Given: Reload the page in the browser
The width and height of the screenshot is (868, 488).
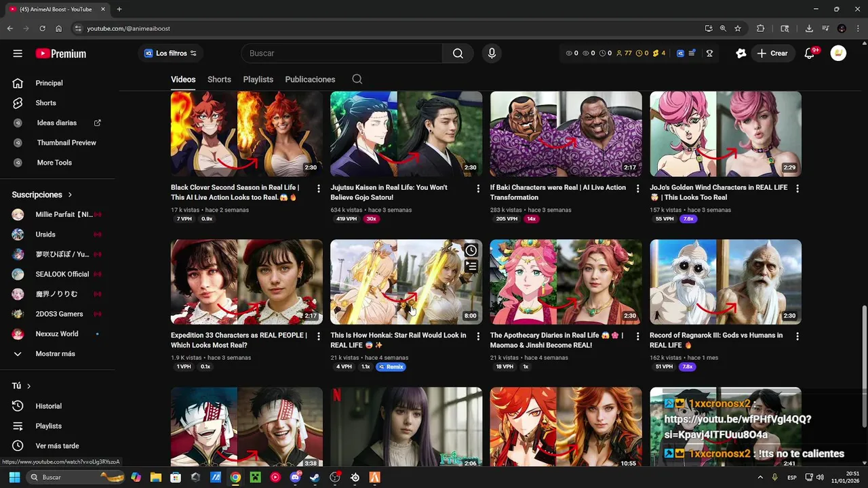Looking at the screenshot, I should click(42, 28).
